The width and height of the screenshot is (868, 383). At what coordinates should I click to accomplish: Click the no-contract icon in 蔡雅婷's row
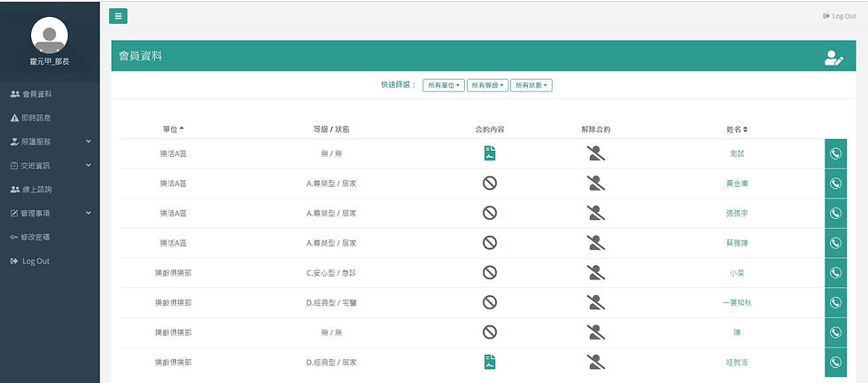[489, 243]
